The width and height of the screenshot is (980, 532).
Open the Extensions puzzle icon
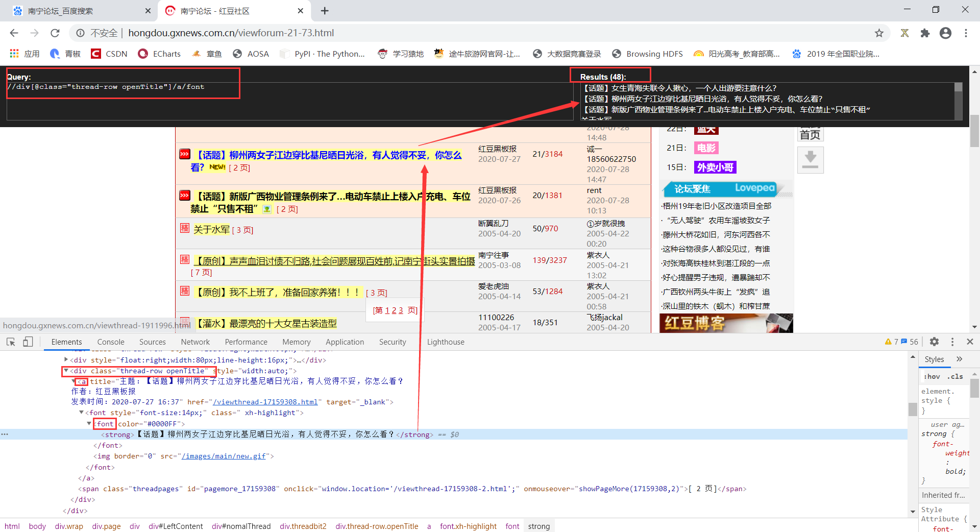[x=925, y=33]
